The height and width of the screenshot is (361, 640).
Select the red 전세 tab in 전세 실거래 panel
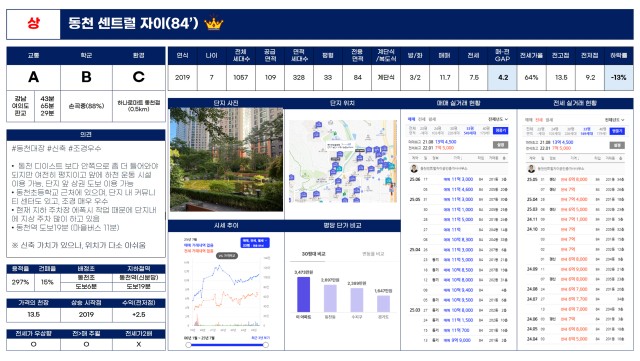pyautogui.click(x=539, y=120)
